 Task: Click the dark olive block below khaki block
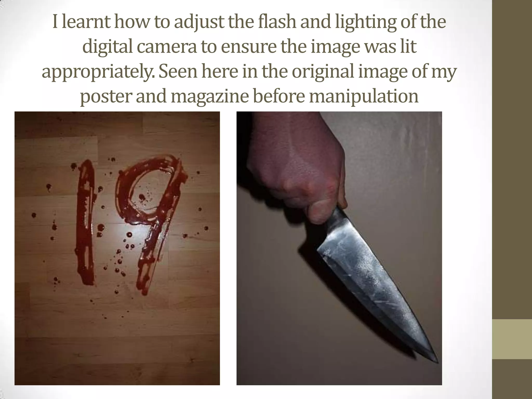[x=512, y=379]
